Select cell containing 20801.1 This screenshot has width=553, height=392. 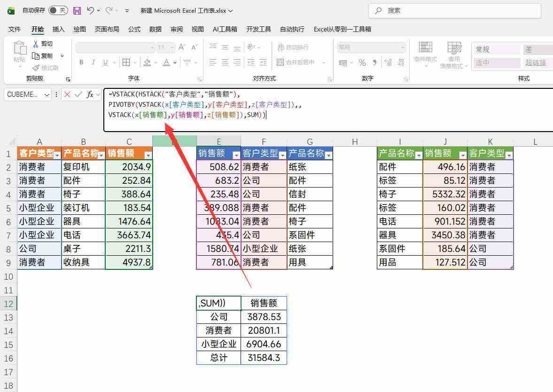tap(264, 330)
